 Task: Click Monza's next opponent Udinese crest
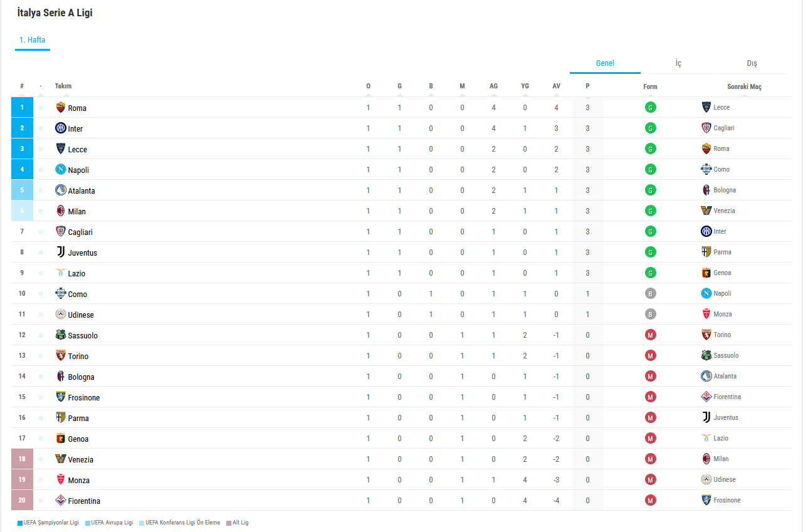point(706,479)
